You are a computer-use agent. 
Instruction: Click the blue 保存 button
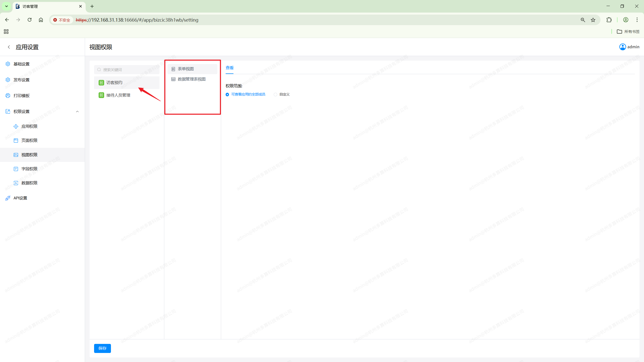coord(102,348)
